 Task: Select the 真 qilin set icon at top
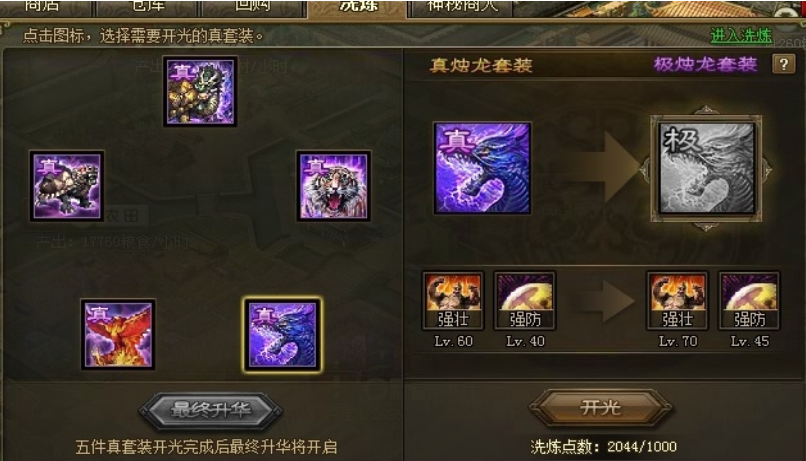(200, 91)
